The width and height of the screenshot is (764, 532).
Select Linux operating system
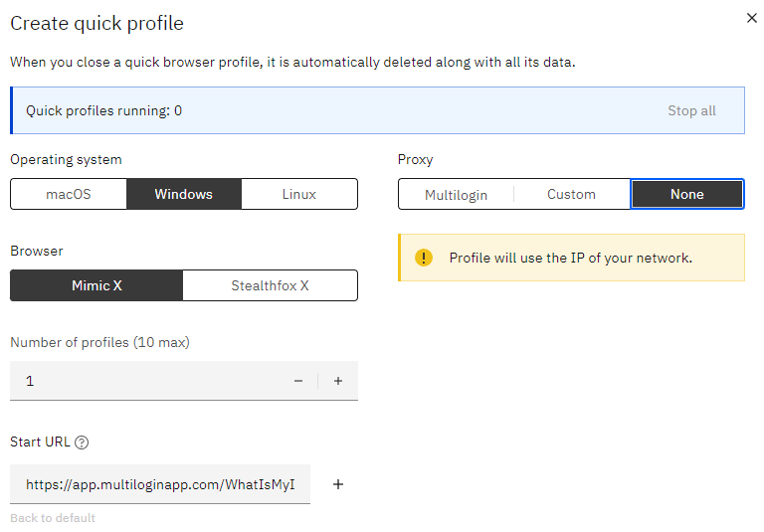tap(299, 194)
